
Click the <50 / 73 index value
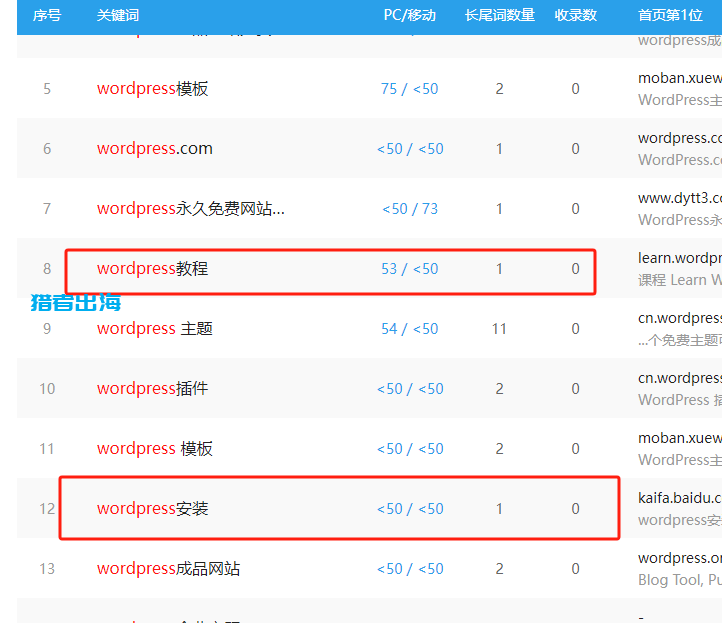tap(410, 209)
